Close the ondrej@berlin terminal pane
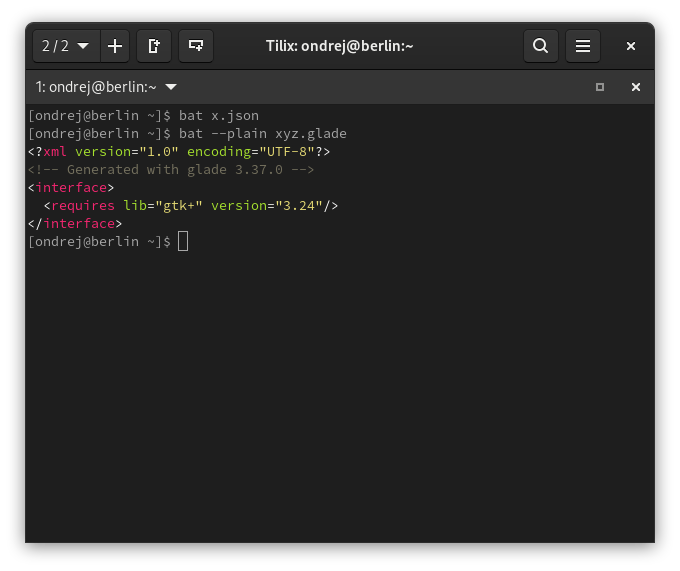 tap(636, 87)
